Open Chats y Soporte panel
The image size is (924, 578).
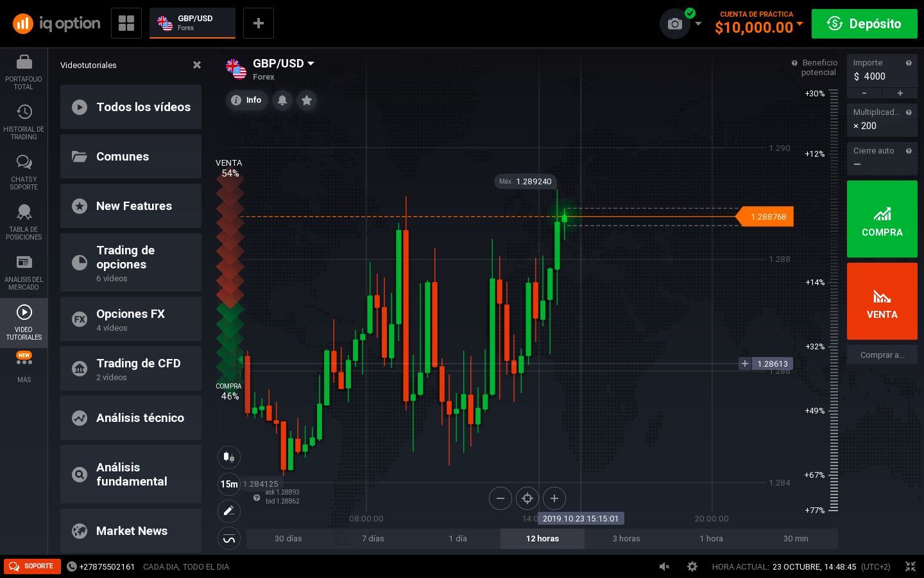pyautogui.click(x=24, y=172)
